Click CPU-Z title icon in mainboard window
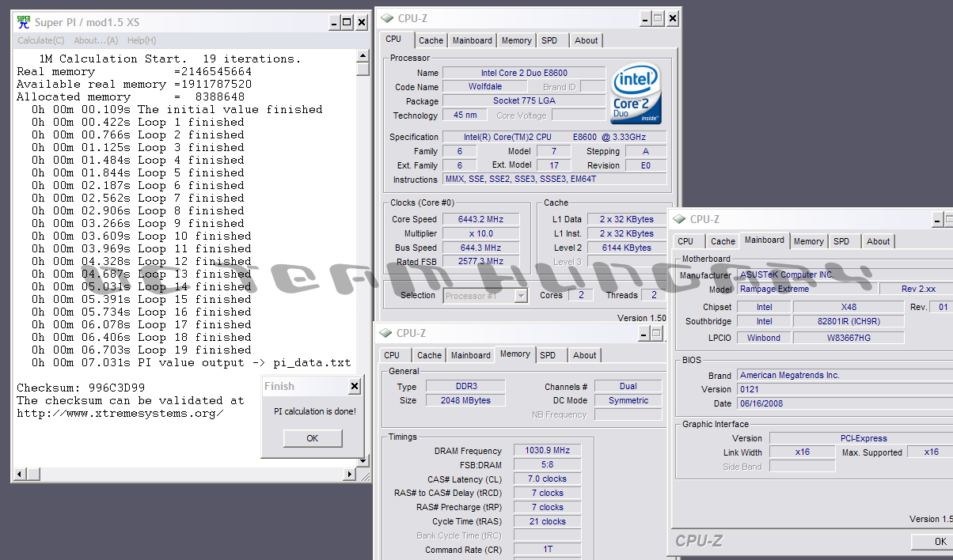 [679, 219]
